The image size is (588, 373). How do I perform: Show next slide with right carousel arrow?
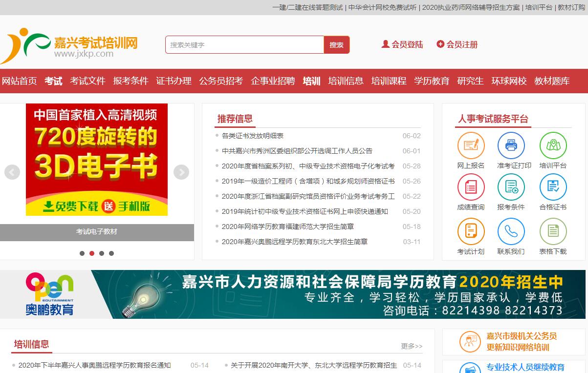tap(181, 172)
